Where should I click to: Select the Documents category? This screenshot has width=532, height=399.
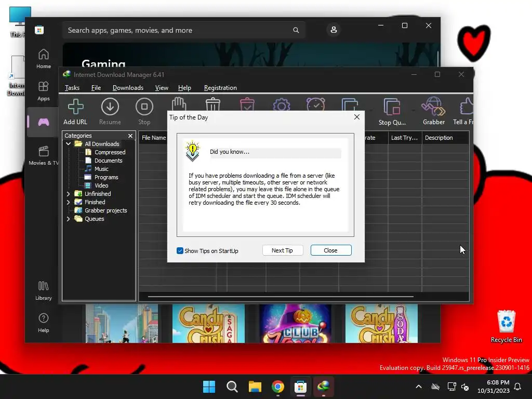(x=108, y=161)
